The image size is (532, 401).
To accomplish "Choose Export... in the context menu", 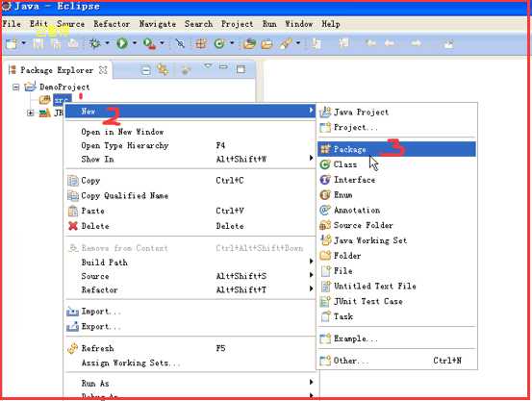I will 190,327.
